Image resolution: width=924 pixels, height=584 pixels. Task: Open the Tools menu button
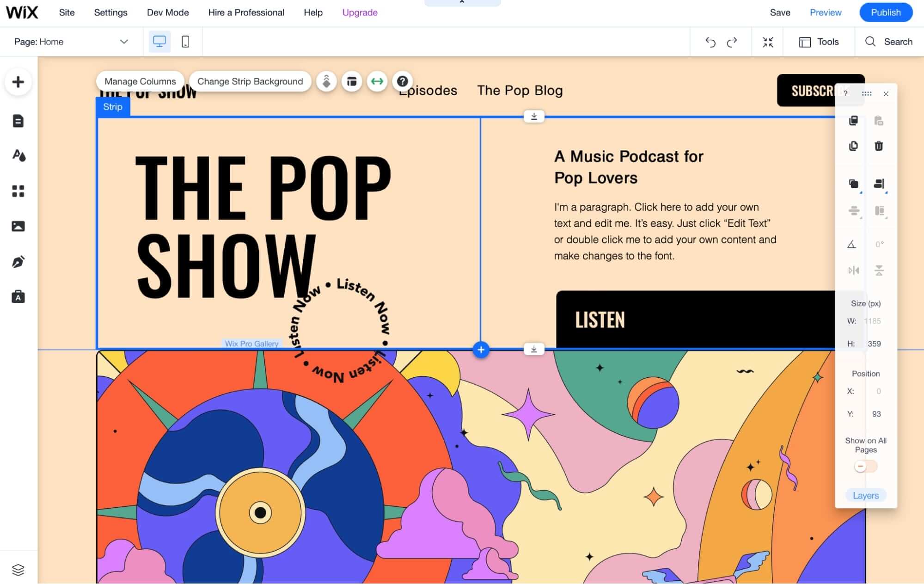819,42
